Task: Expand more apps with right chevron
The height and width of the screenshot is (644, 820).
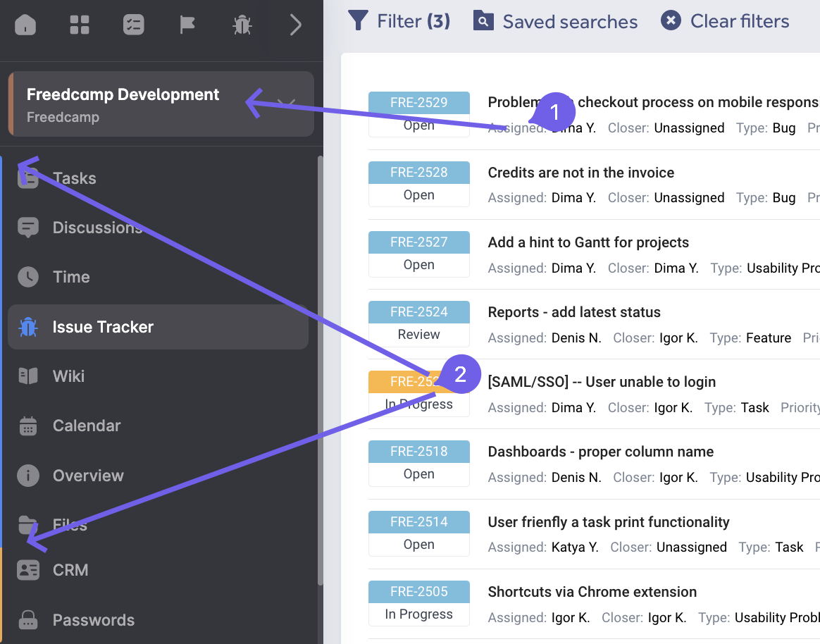Action: point(296,25)
